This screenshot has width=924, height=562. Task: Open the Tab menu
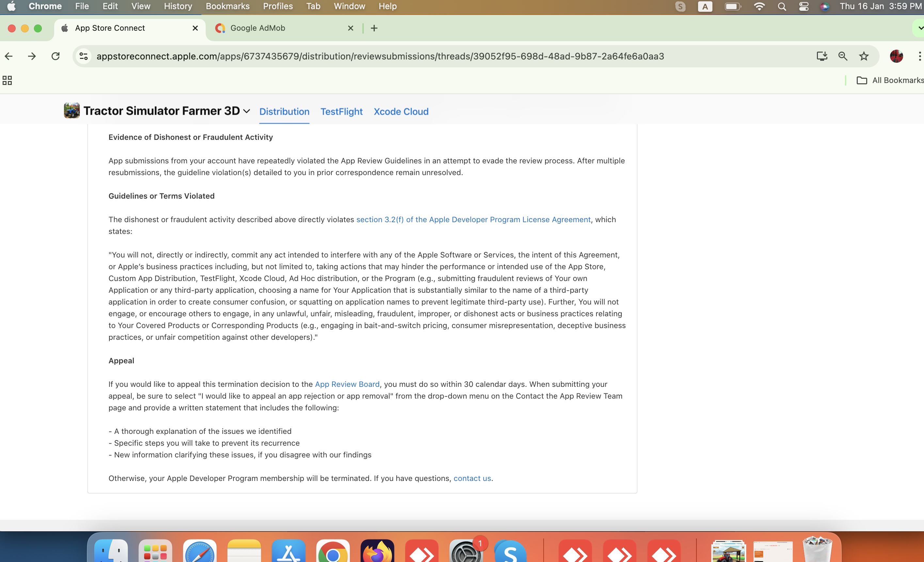click(x=313, y=7)
